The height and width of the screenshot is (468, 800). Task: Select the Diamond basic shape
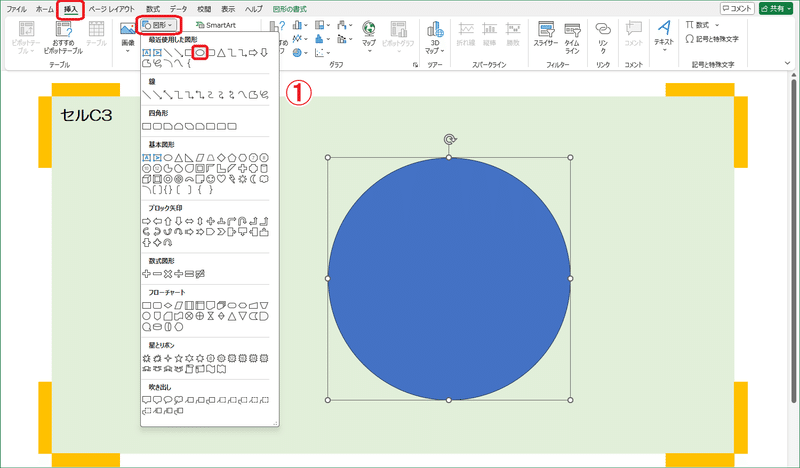click(x=221, y=158)
